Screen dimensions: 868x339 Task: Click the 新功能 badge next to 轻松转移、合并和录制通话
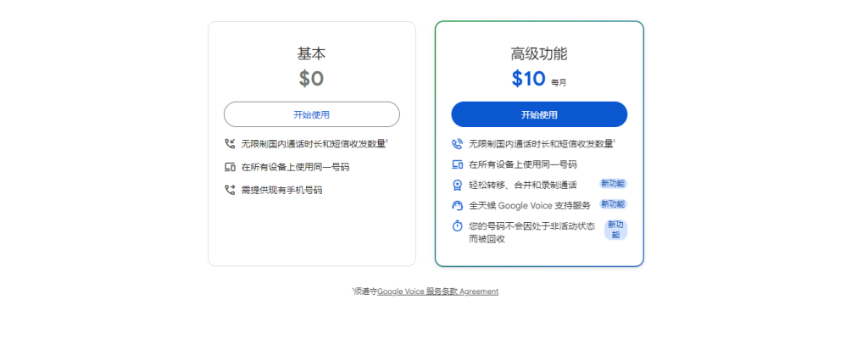click(613, 184)
